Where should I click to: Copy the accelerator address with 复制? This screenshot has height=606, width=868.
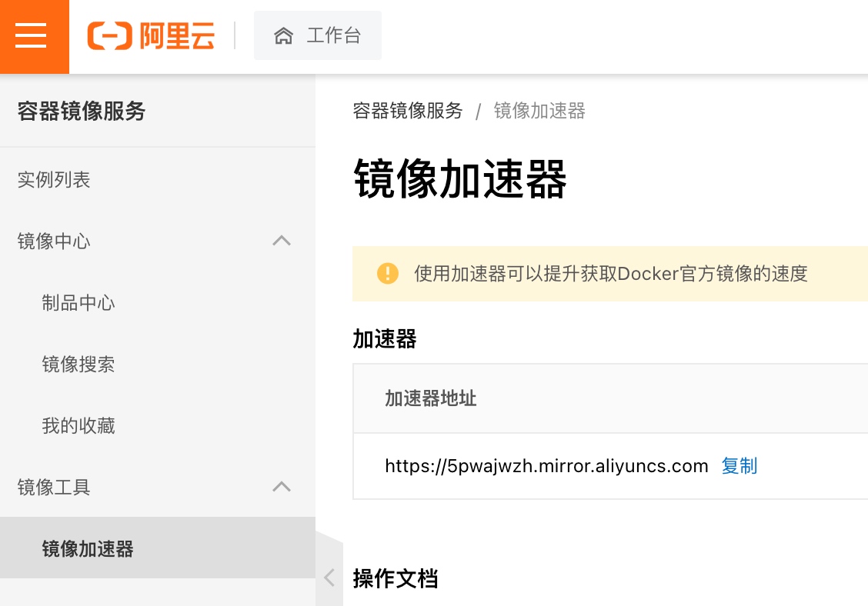coord(739,466)
